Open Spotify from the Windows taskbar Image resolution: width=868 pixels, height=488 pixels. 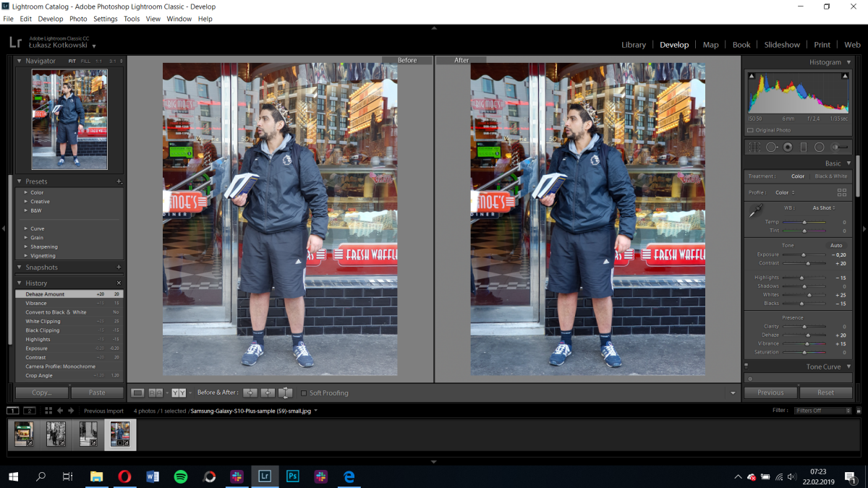[x=181, y=476]
